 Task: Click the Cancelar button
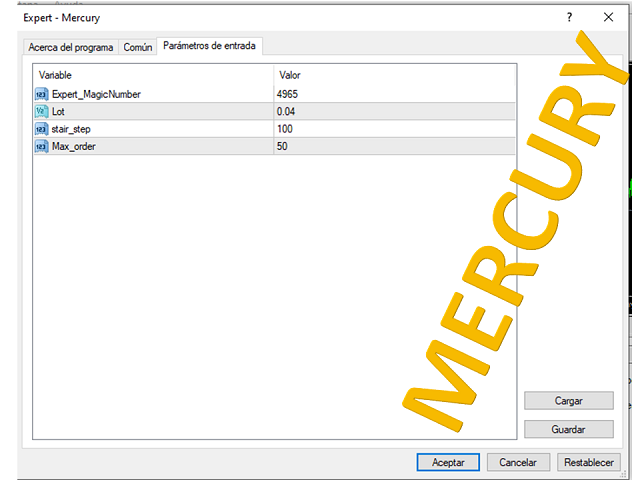tap(518, 462)
